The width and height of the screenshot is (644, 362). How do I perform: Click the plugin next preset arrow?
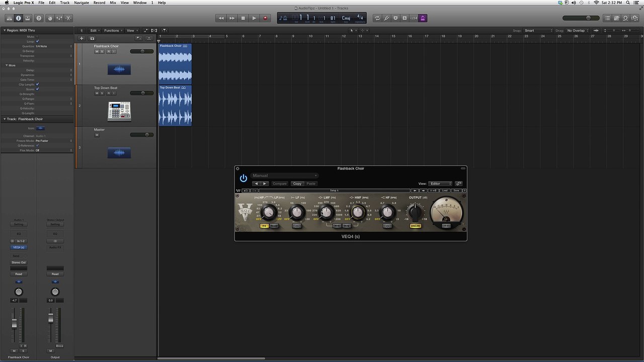tap(265, 184)
